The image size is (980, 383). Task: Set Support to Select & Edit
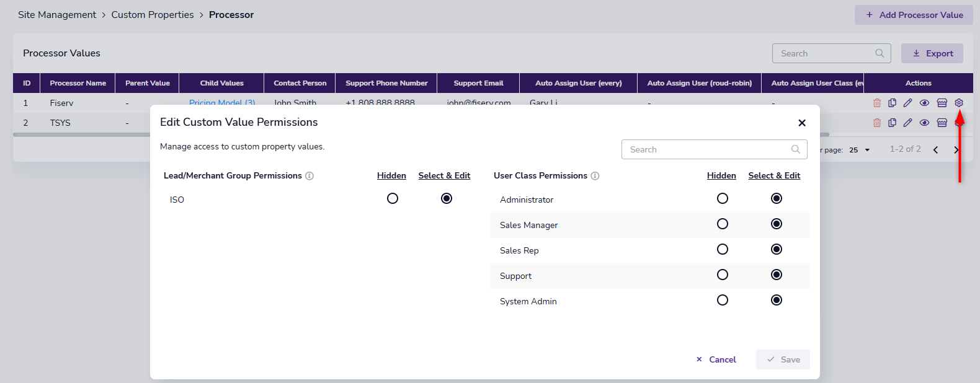777,275
